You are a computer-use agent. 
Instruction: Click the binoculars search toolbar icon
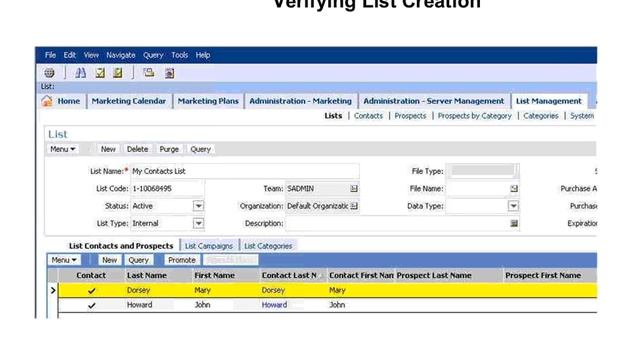click(80, 73)
